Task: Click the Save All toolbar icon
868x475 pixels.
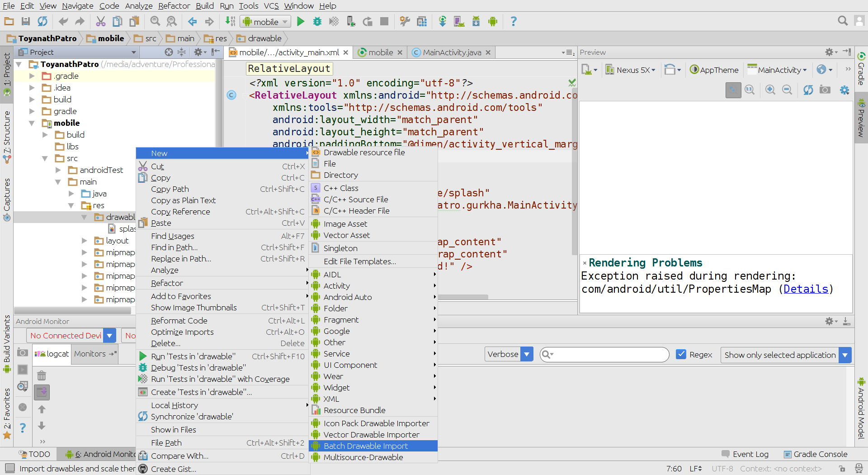Action: 26,21
